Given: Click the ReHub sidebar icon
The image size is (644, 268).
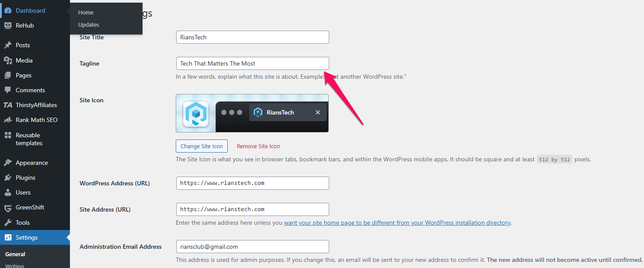Looking at the screenshot, I should pos(8,25).
